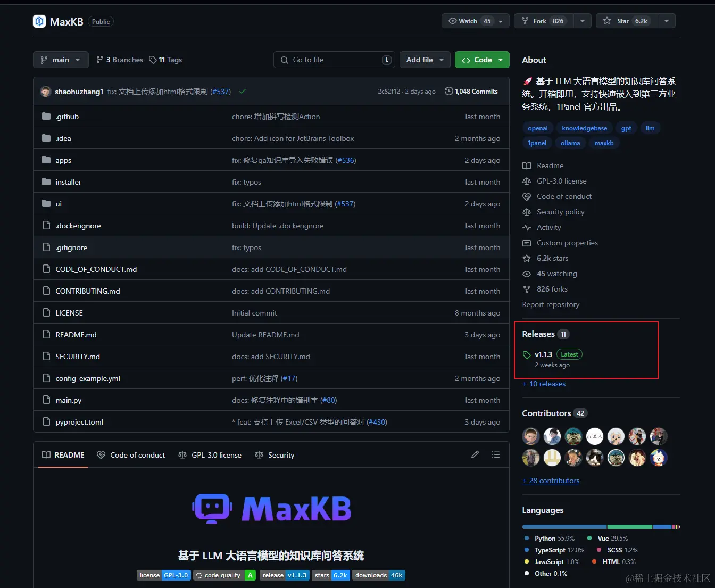Open the + 28 contributors link
The width and height of the screenshot is (715, 588).
(551, 481)
